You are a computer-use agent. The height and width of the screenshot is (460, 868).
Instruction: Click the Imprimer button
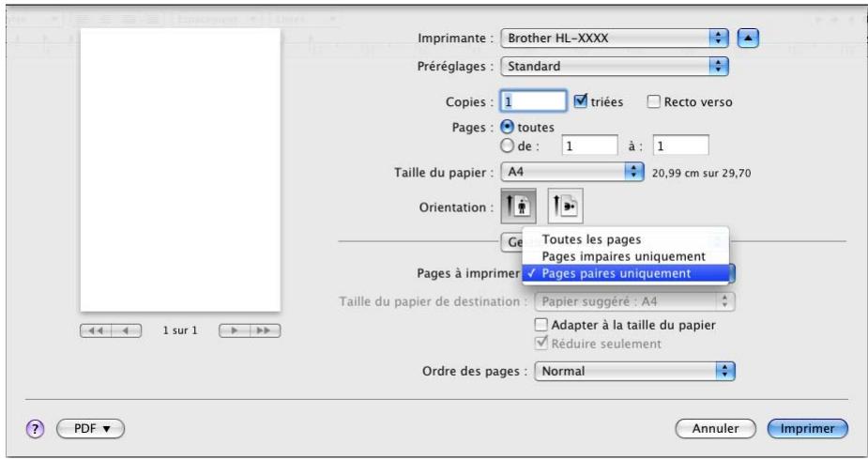808,428
